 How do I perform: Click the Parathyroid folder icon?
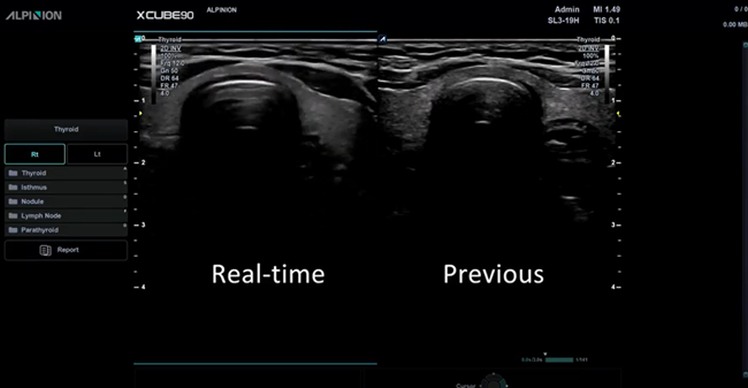coord(13,230)
